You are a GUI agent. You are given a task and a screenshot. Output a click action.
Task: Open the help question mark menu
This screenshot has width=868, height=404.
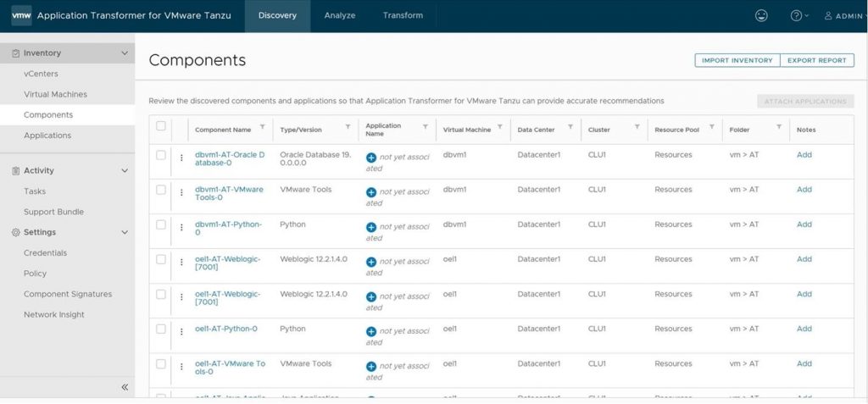797,15
